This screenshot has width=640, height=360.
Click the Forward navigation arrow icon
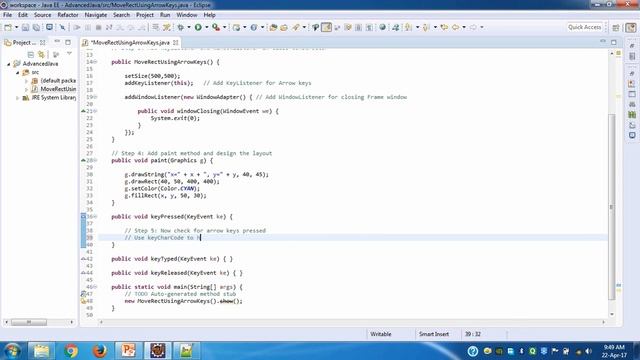click(x=473, y=27)
